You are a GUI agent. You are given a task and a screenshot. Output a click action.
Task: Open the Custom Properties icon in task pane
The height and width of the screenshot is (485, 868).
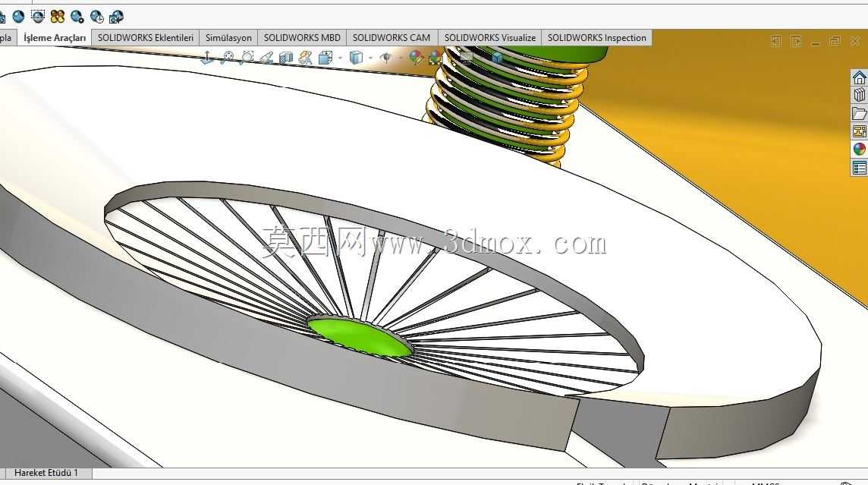[859, 168]
